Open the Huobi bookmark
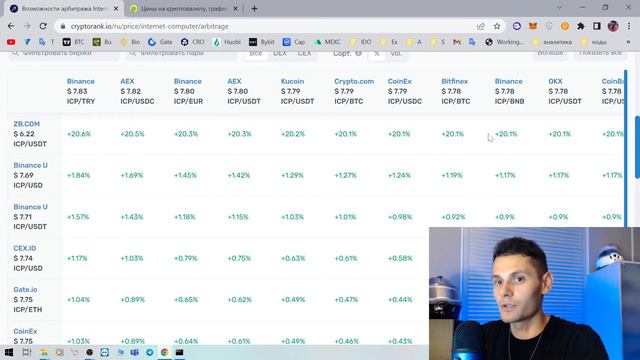 click(x=227, y=42)
